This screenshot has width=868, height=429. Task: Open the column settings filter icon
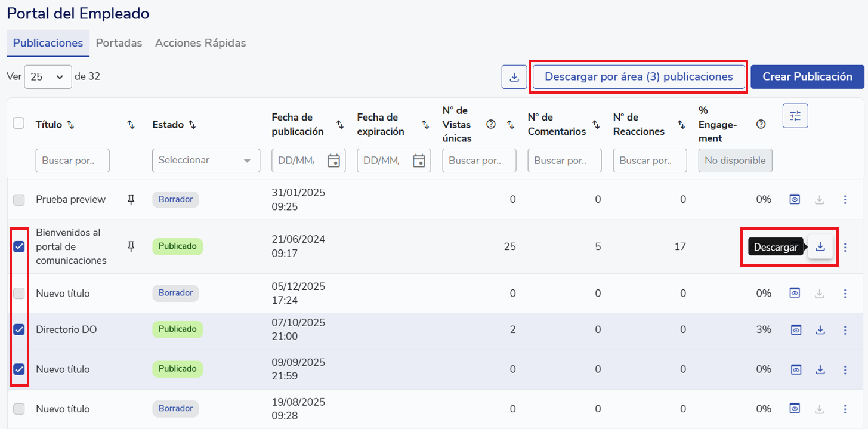tap(795, 116)
